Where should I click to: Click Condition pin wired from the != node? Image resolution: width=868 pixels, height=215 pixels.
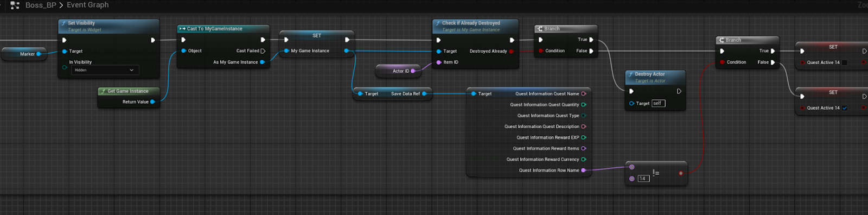click(723, 62)
